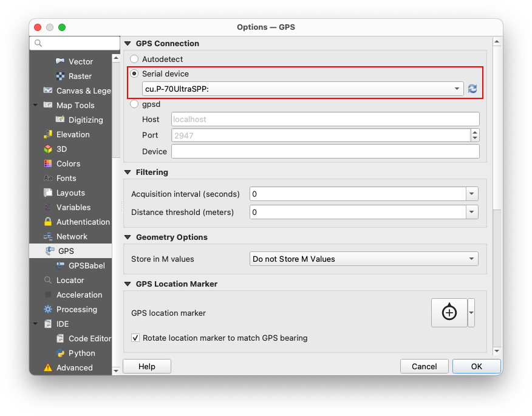Uncheck Rotate location marker to match bearing
The width and height of the screenshot is (532, 416).
pos(136,338)
